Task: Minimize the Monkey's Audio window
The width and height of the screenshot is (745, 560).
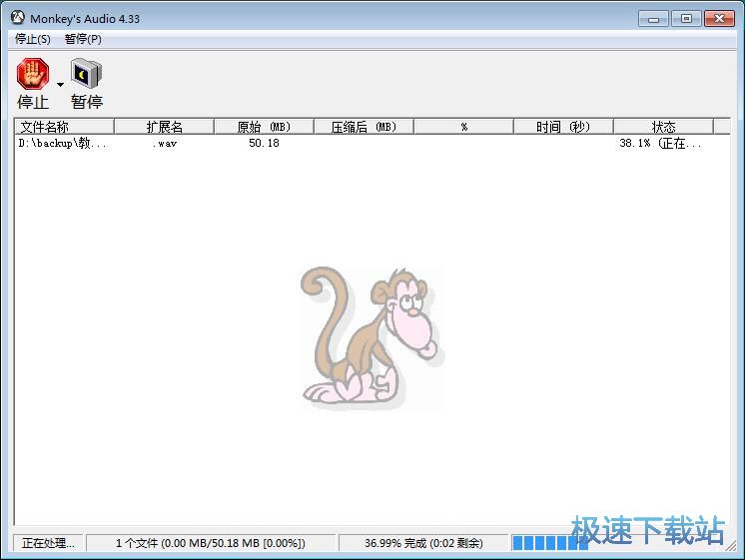Action: point(653,19)
